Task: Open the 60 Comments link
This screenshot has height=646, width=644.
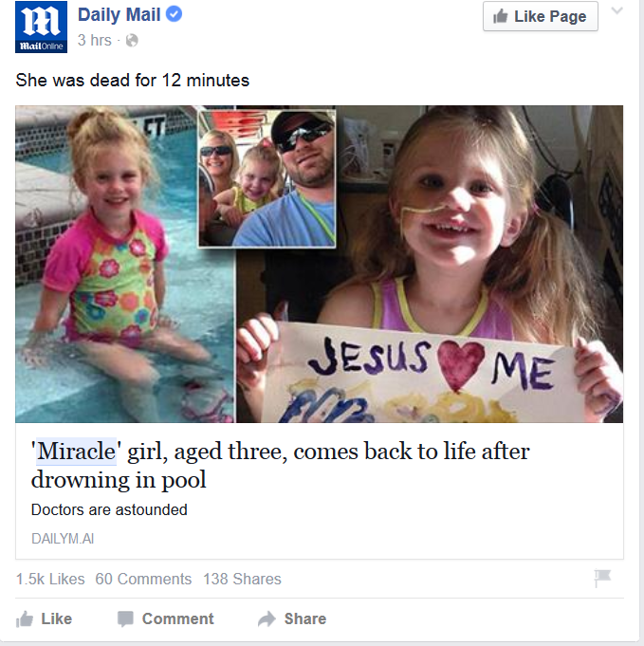Action: tap(143, 579)
